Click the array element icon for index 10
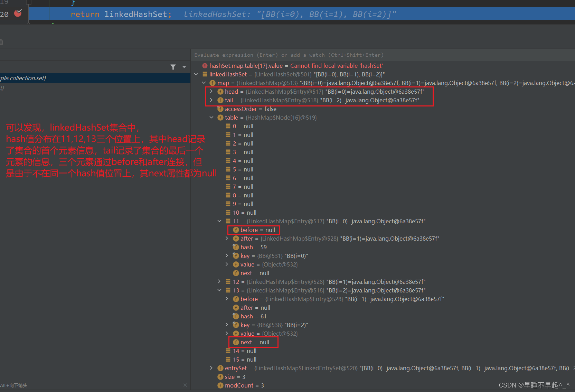Viewport: 575px width, 392px height. click(x=228, y=213)
